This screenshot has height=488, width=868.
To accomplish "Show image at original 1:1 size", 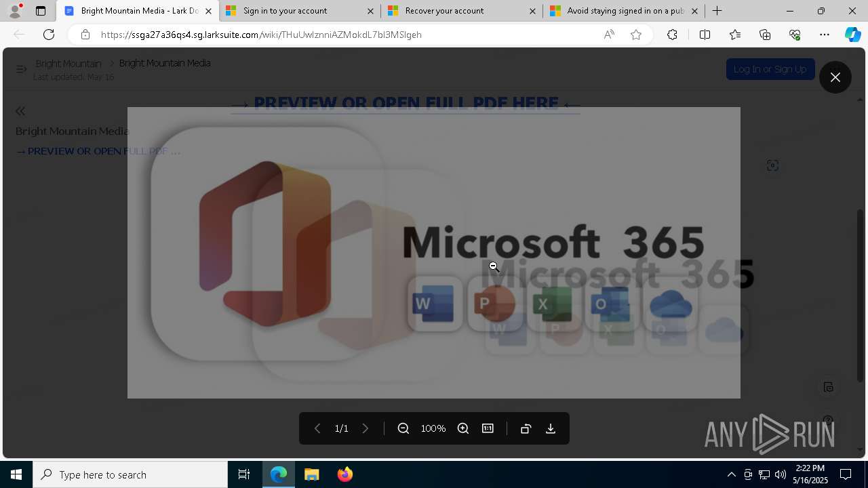I will [488, 428].
